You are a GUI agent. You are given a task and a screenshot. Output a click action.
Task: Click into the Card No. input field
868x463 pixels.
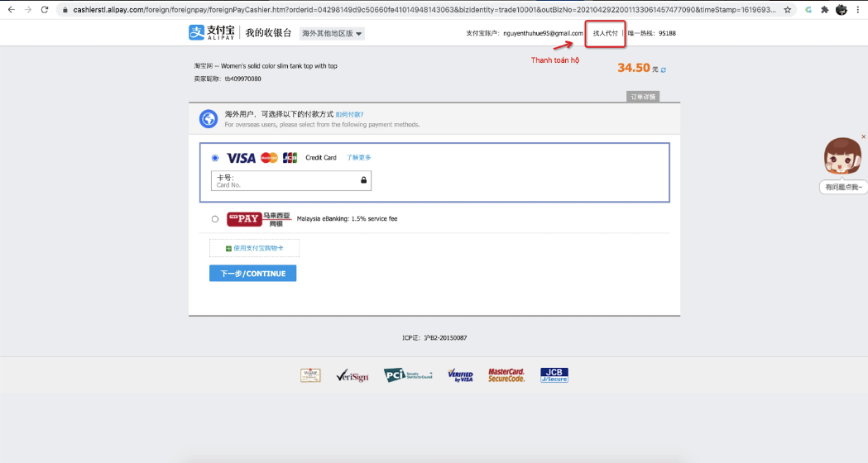[x=285, y=180]
